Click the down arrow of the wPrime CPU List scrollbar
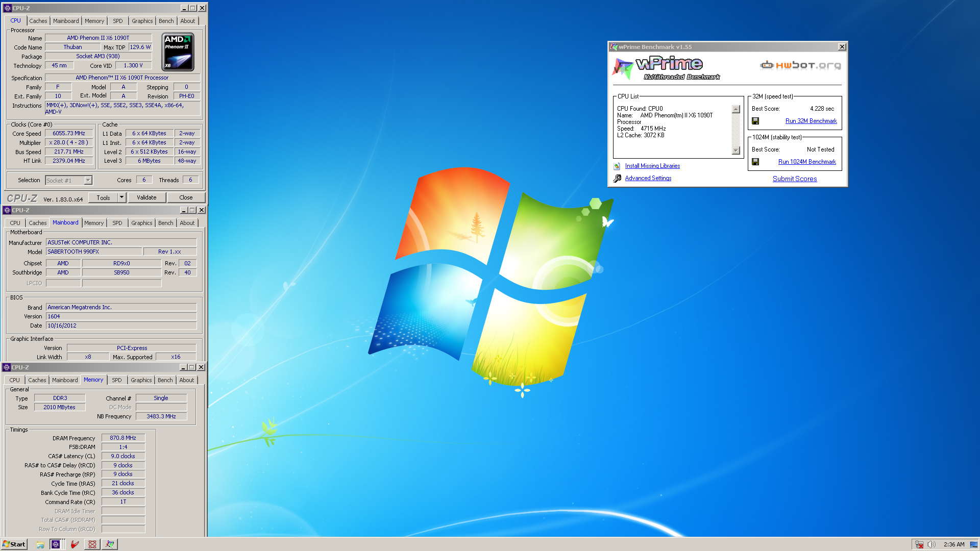This screenshot has height=551, width=980. coord(736,151)
